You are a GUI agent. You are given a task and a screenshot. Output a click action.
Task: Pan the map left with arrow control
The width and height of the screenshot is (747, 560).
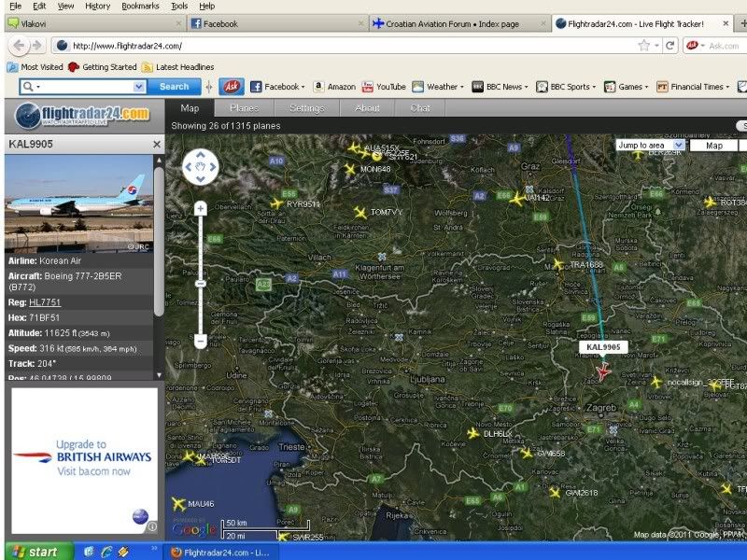(x=189, y=167)
